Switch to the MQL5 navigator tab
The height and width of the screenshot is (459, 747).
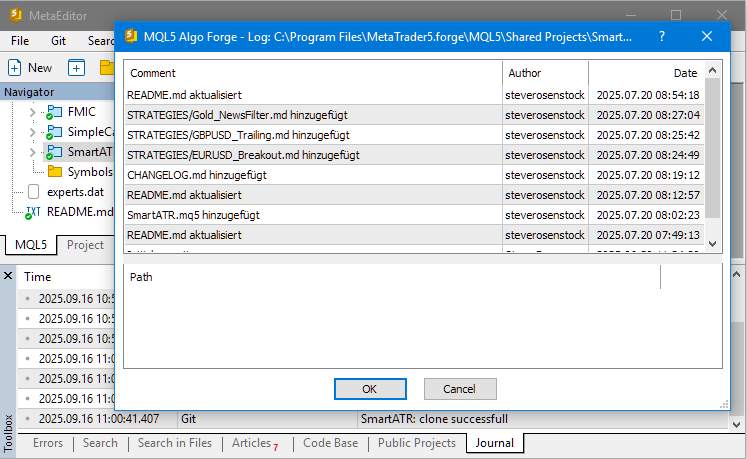[x=31, y=245]
